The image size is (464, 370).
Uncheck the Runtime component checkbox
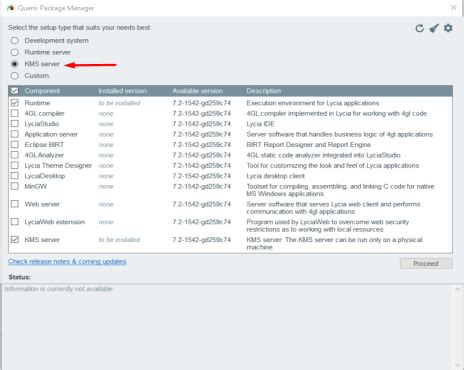[15, 103]
